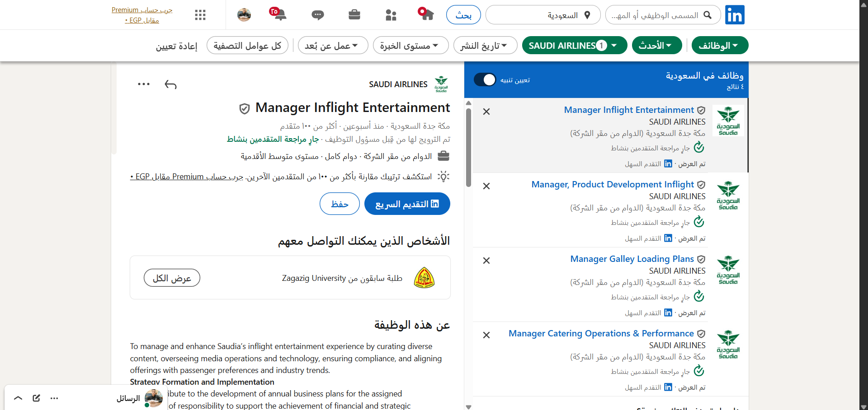
Task: Click the location pin icon
Action: tap(587, 15)
